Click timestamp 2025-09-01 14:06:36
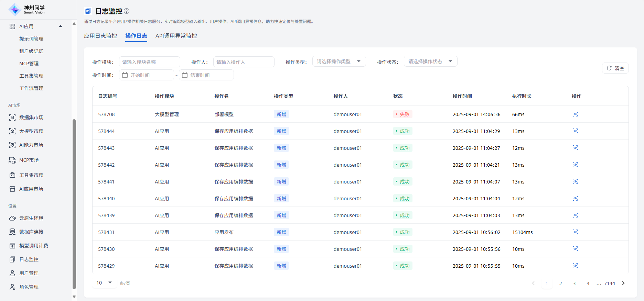This screenshot has height=301, width=644. tap(476, 114)
